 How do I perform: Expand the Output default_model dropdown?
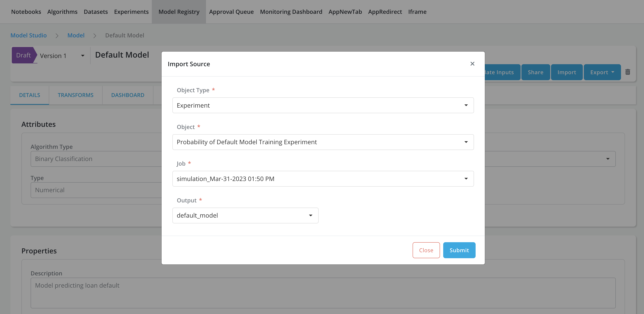[245, 215]
